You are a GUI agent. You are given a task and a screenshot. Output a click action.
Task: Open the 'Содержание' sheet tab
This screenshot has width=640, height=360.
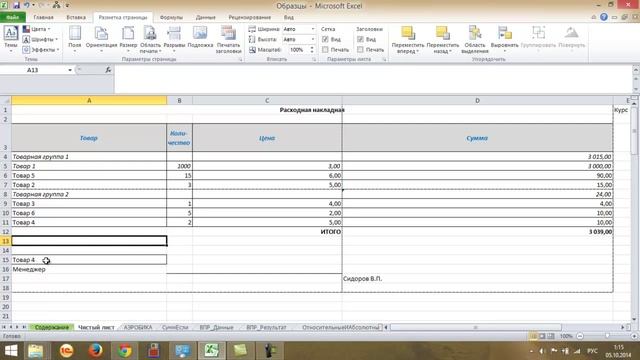51,327
